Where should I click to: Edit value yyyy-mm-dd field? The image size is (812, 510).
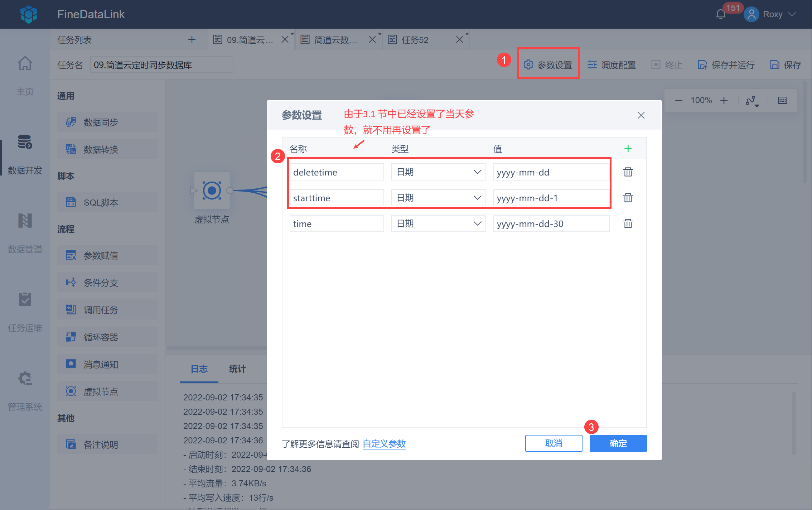coord(551,172)
